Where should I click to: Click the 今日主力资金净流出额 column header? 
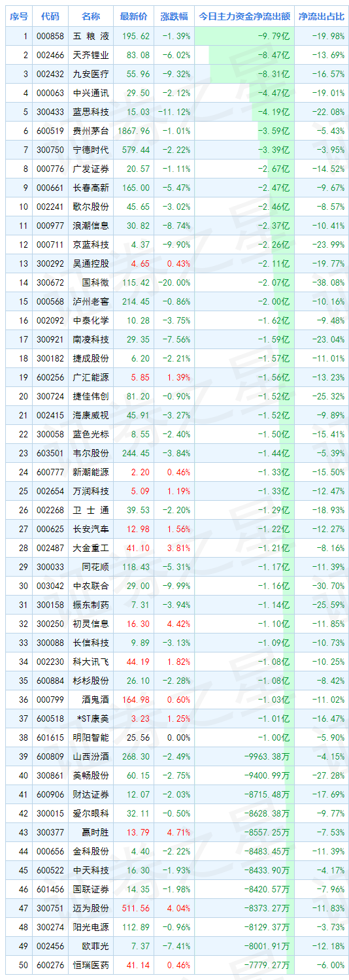244,16
